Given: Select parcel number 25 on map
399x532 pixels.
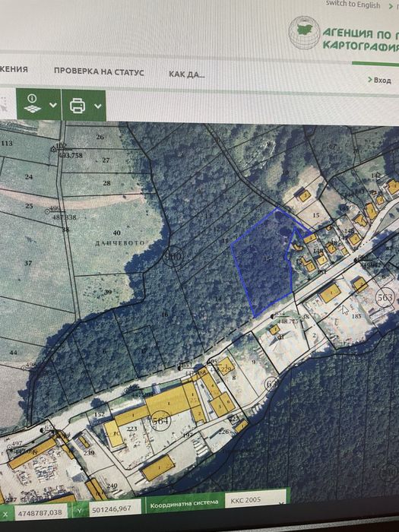Looking at the screenshot, I should pos(29,206).
